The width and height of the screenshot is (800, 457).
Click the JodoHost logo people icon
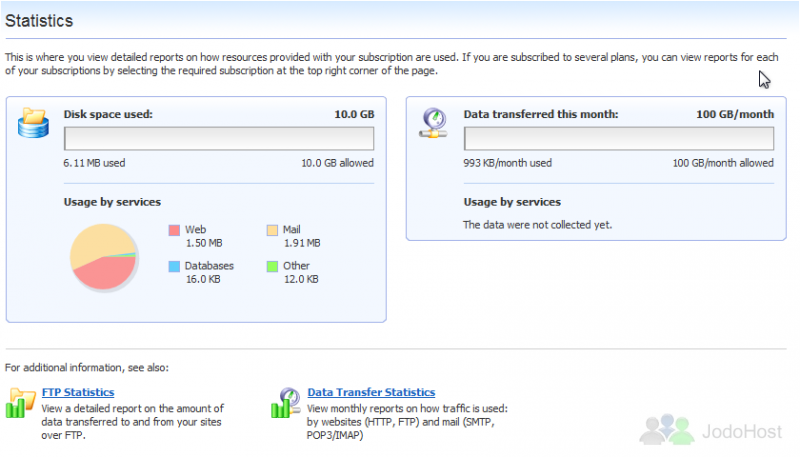point(667,429)
